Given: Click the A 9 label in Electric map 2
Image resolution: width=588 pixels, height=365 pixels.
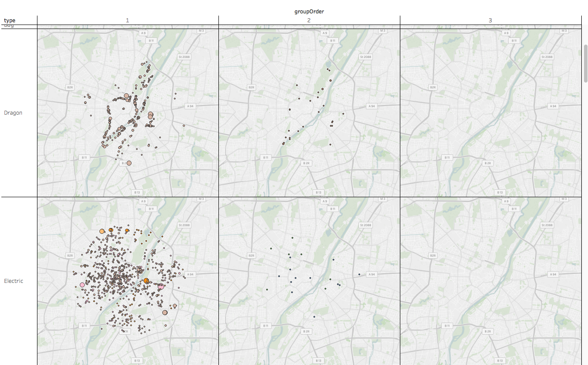Looking at the screenshot, I should click(325, 201).
